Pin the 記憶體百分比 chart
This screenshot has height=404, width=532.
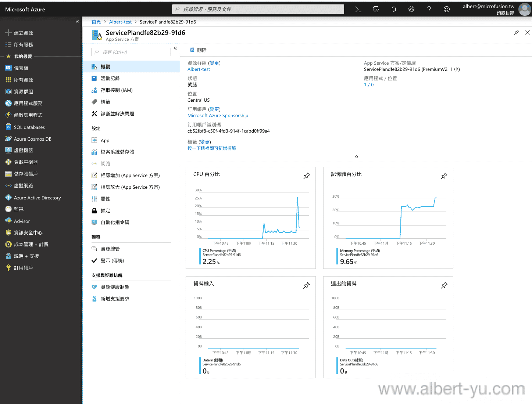click(444, 176)
